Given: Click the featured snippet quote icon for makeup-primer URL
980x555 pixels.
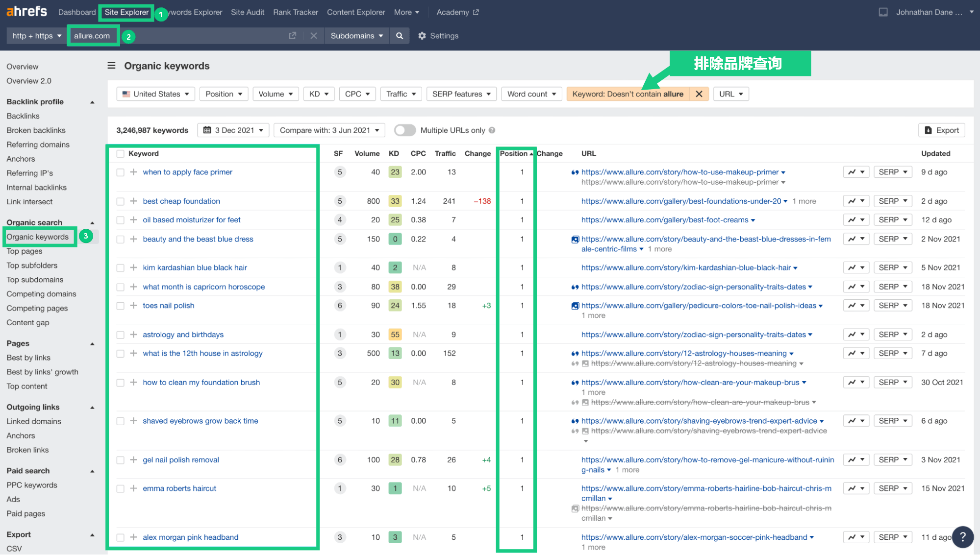Looking at the screenshot, I should point(575,172).
